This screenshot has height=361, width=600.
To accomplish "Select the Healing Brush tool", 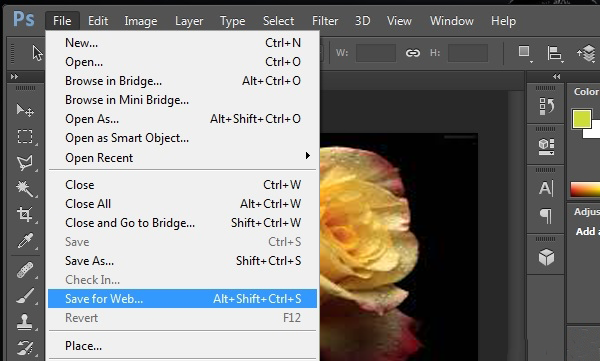I will coord(25,270).
